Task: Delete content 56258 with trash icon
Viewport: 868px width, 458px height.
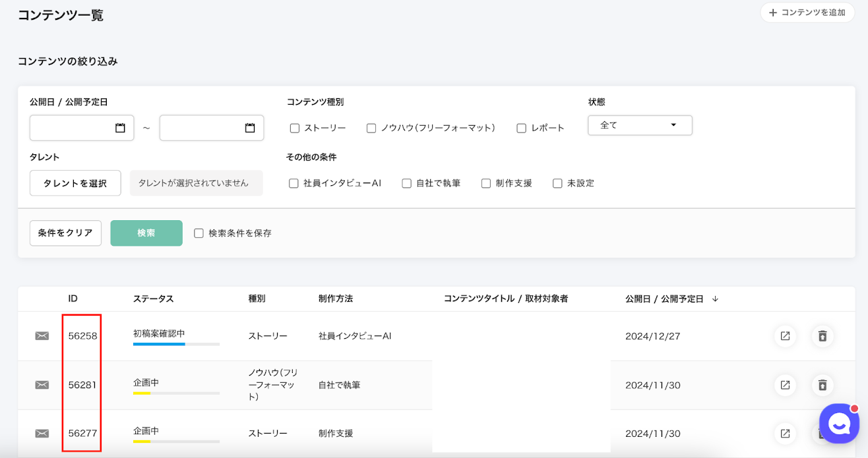Action: [x=822, y=336]
